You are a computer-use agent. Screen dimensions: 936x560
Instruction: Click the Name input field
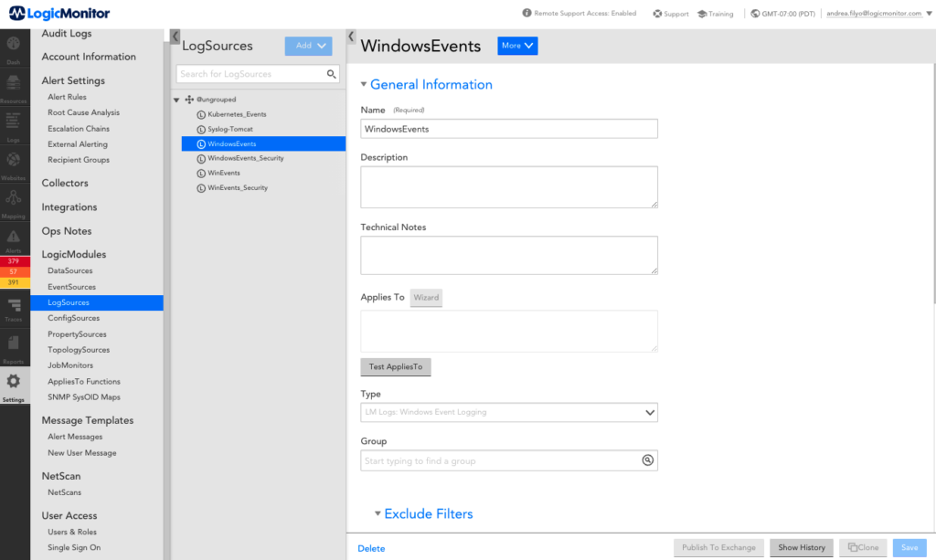[509, 129]
